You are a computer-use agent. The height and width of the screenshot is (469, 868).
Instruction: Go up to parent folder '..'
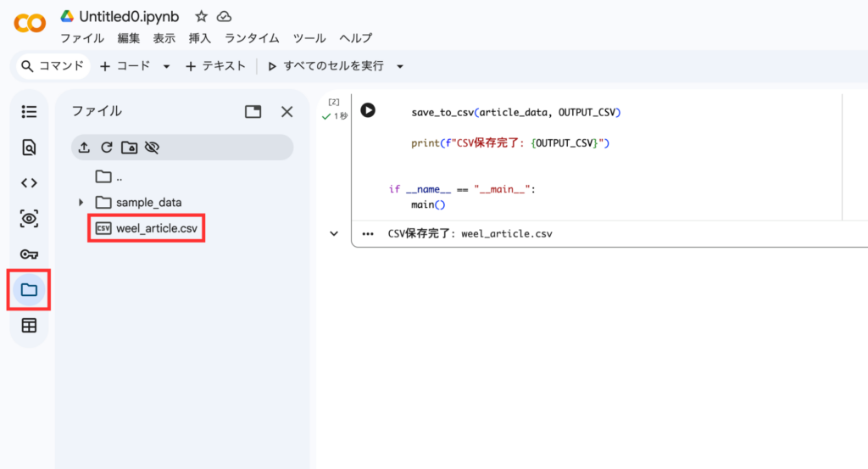[109, 177]
